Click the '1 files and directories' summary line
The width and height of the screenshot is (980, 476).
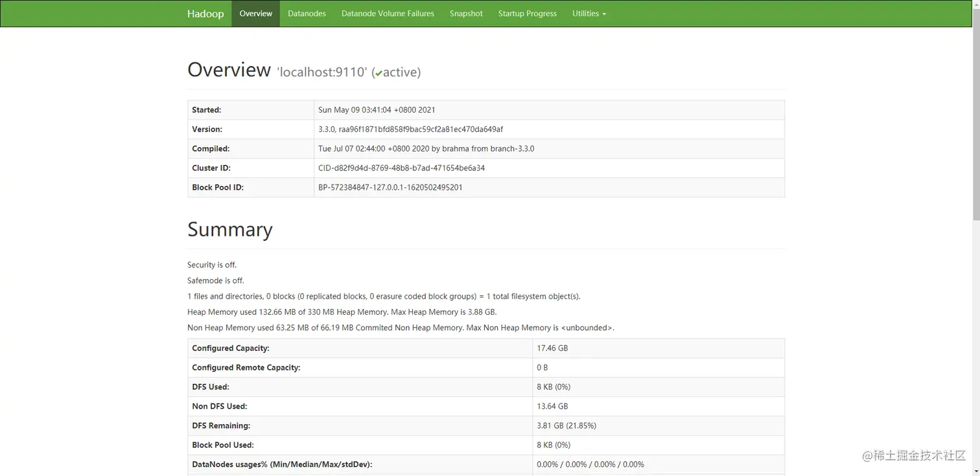(384, 297)
